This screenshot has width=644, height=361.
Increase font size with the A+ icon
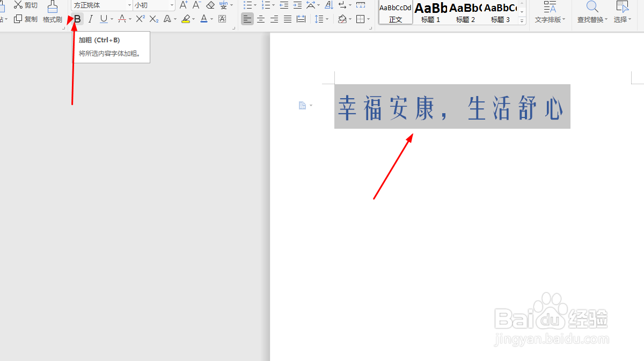pyautogui.click(x=182, y=4)
